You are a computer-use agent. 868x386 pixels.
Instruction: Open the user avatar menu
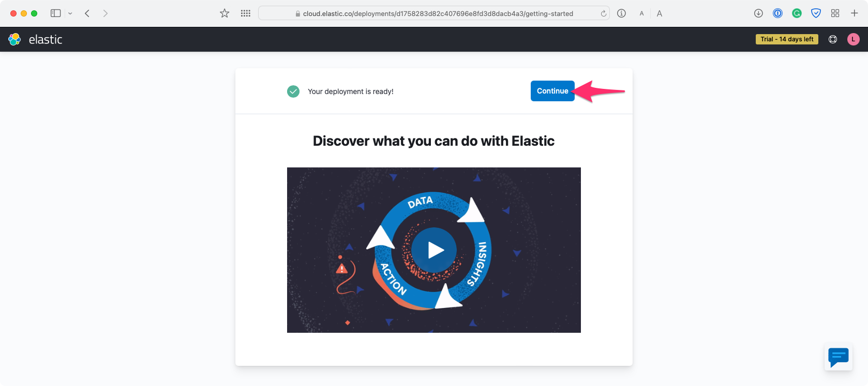click(854, 39)
